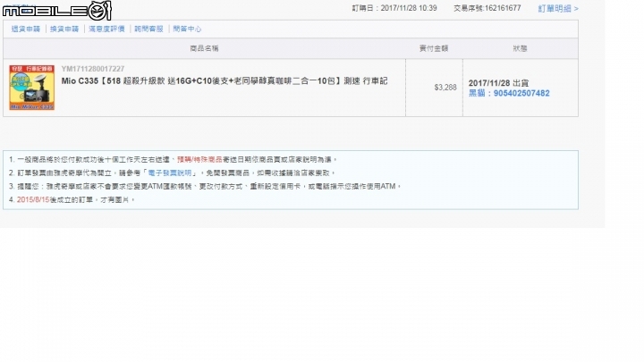Click transaction serial 162161677

point(503,8)
